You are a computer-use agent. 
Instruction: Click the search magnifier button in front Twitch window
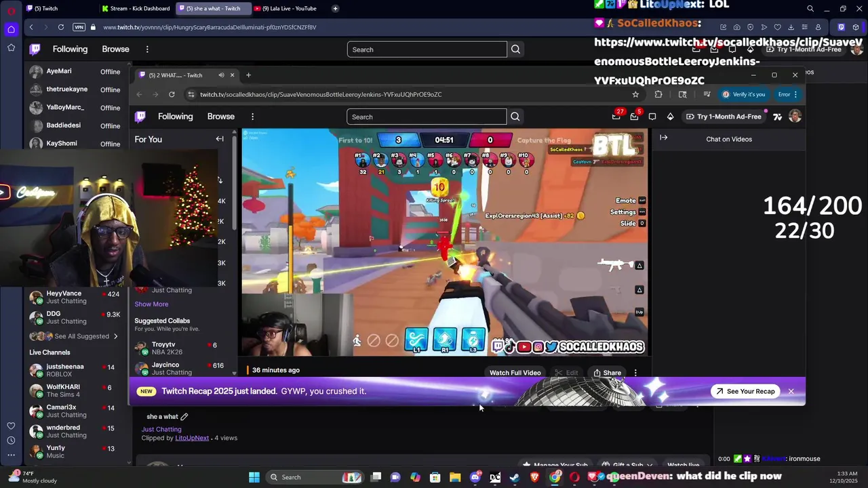(x=515, y=117)
